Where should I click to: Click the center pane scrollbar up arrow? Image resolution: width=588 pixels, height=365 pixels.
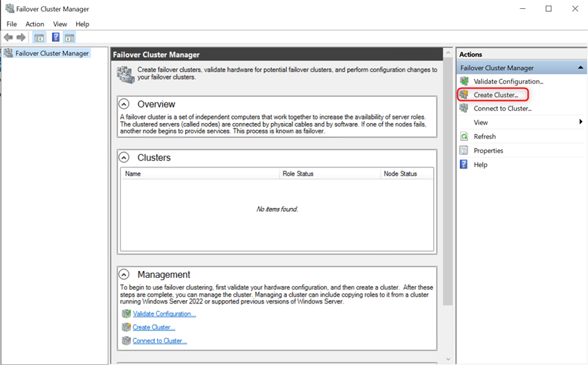point(448,53)
